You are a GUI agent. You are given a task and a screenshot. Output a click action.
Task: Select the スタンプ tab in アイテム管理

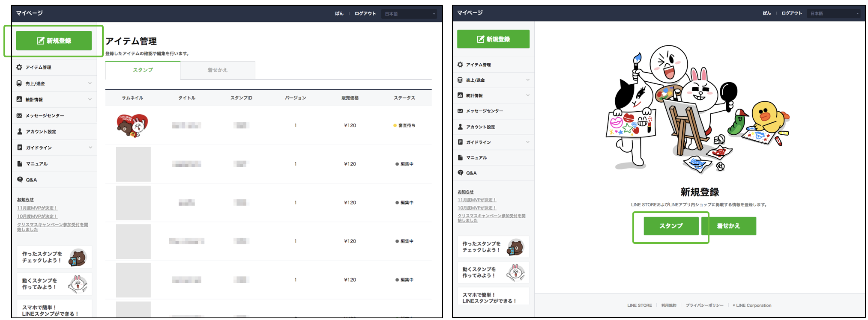[143, 70]
